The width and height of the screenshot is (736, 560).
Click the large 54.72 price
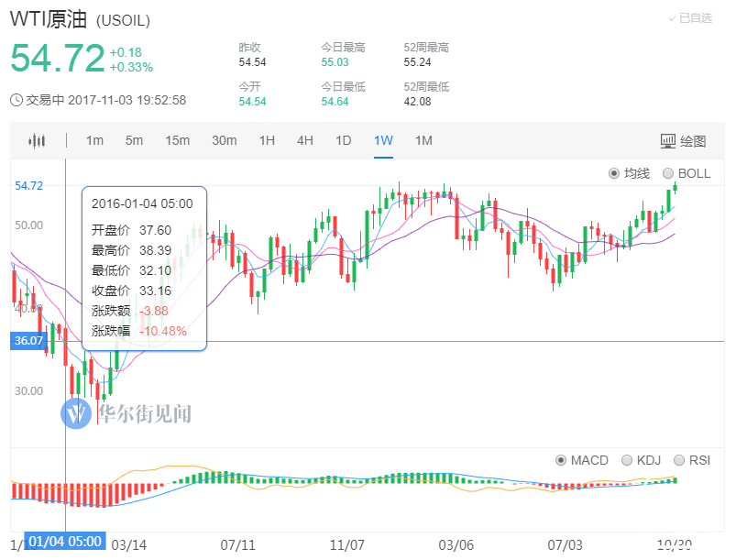click(58, 59)
